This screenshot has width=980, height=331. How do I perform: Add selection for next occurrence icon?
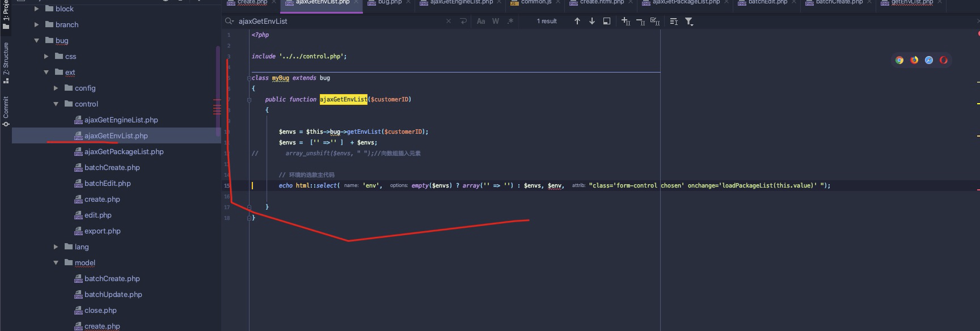626,21
